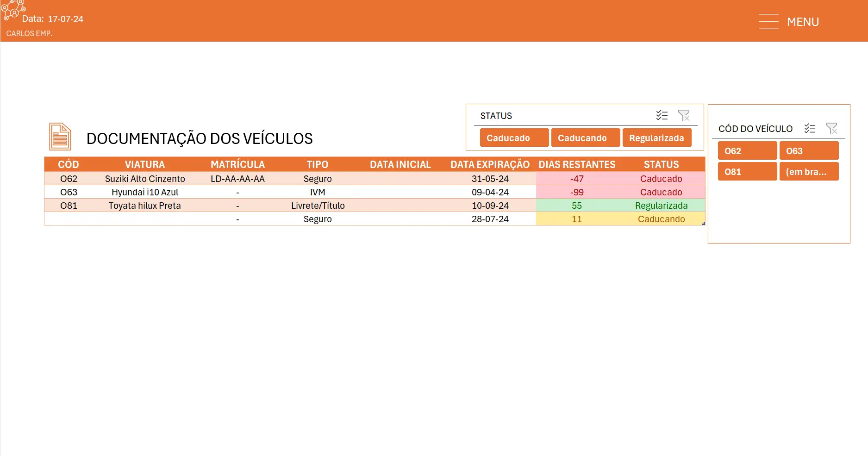Image resolution: width=868 pixels, height=456 pixels.
Task: Click the table resize handle at bottom-right corner
Action: (704, 224)
